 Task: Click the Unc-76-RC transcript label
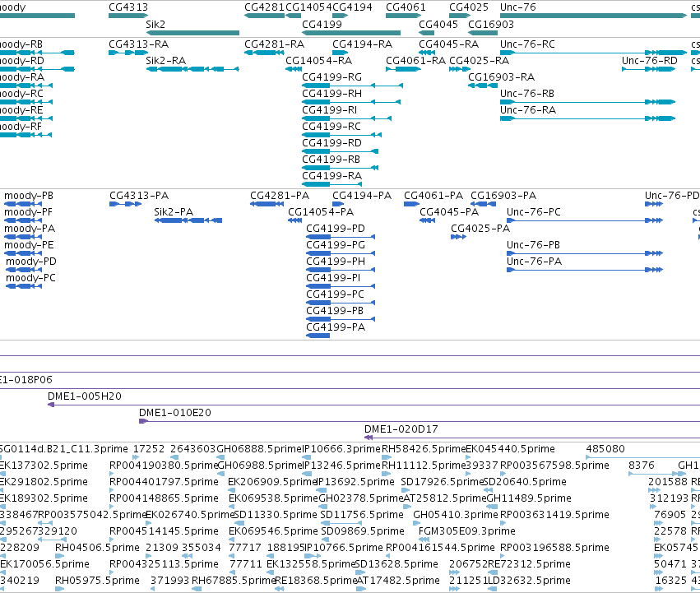[x=528, y=44]
